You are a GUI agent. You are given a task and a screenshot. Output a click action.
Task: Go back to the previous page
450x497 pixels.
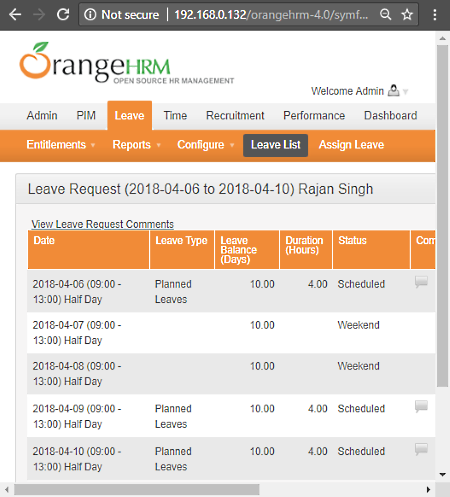[x=15, y=15]
